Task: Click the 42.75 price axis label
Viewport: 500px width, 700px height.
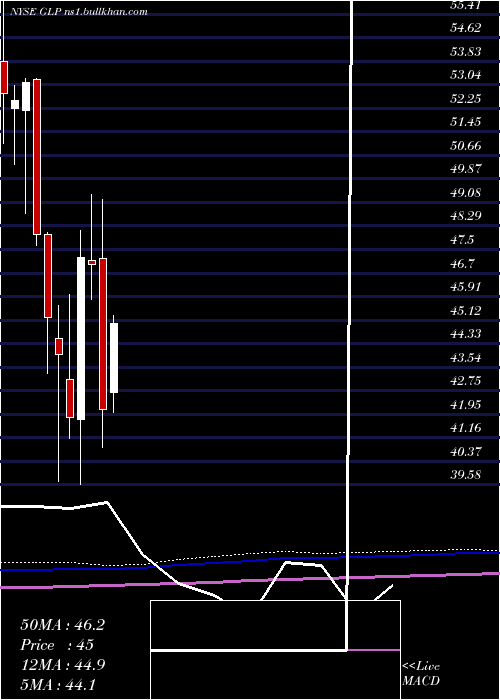Action: click(466, 380)
